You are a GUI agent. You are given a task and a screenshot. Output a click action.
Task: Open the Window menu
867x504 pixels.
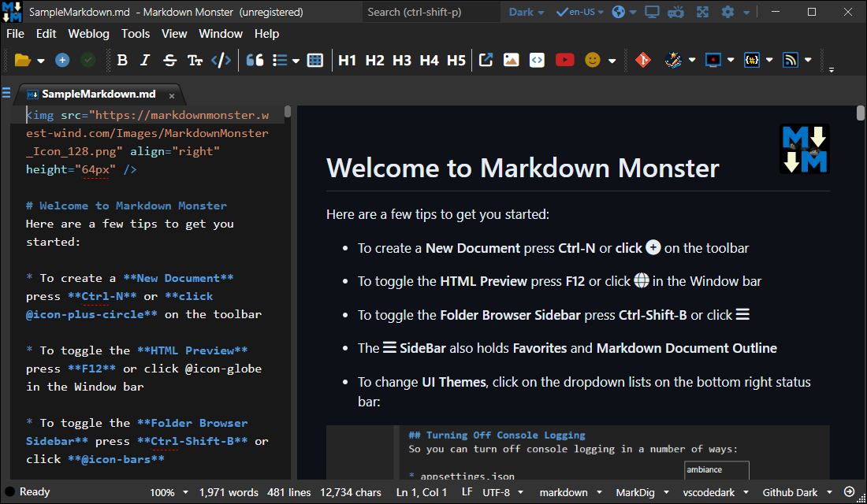[x=221, y=34]
